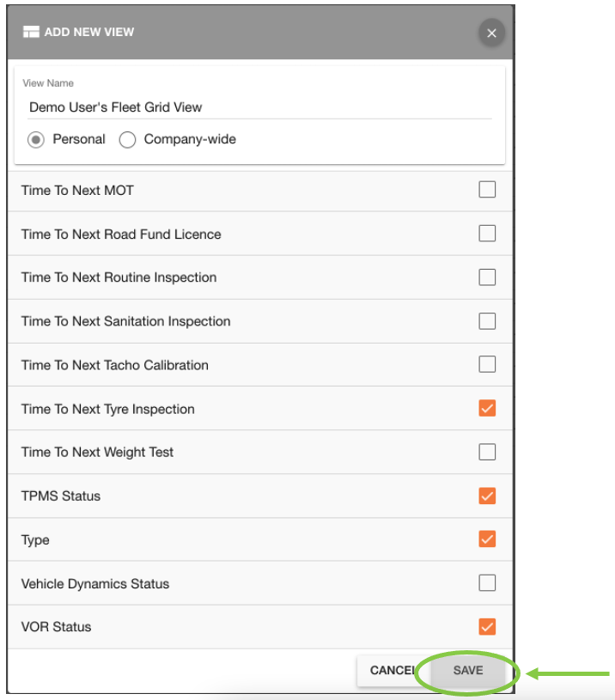
Task: Enable Time To Next Sanitation Inspection column
Action: pos(487,321)
